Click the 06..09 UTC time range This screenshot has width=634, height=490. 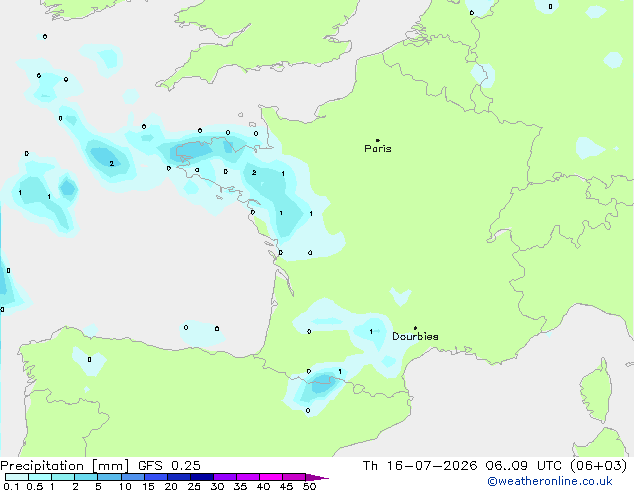point(524,466)
